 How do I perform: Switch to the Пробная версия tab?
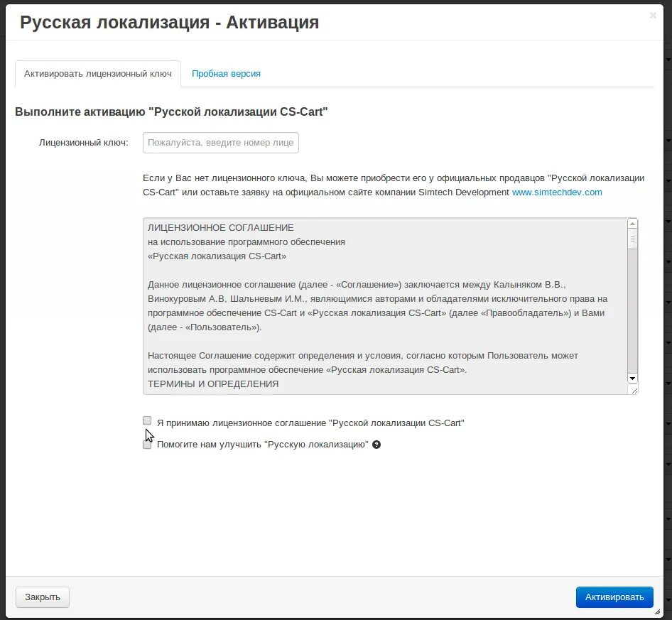(x=226, y=74)
